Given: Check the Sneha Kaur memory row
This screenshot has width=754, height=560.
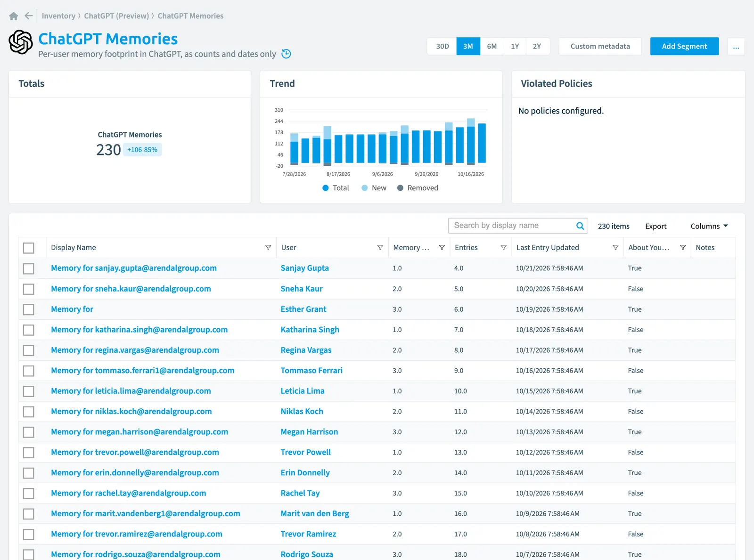Looking at the screenshot, I should click(29, 289).
